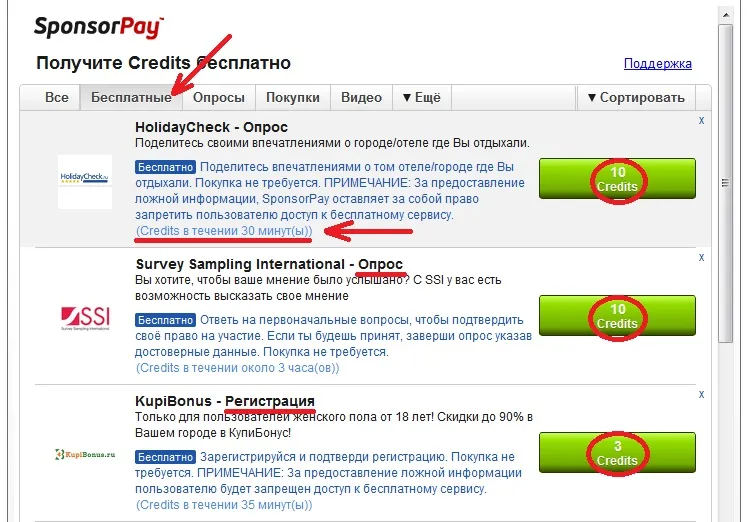Viewport: 749px width, 522px height.
Task: Click the scrollbar up arrow
Action: (726, 15)
